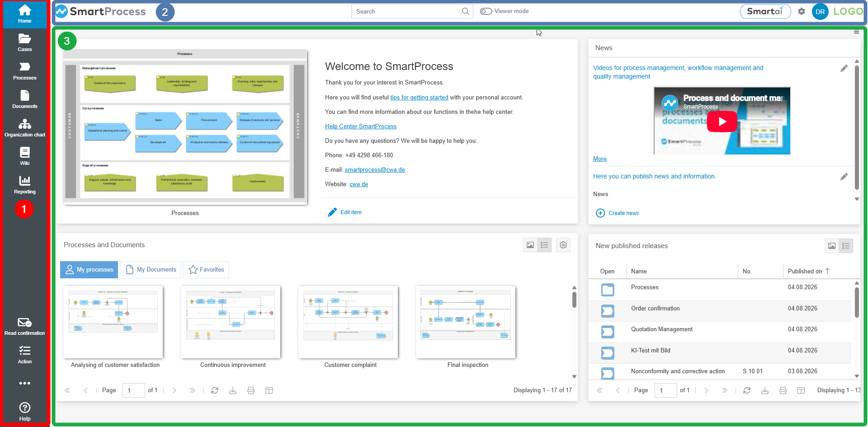Open Analysing of customer satisfaction thumbnail
This screenshot has width=868, height=427.
[x=113, y=322]
